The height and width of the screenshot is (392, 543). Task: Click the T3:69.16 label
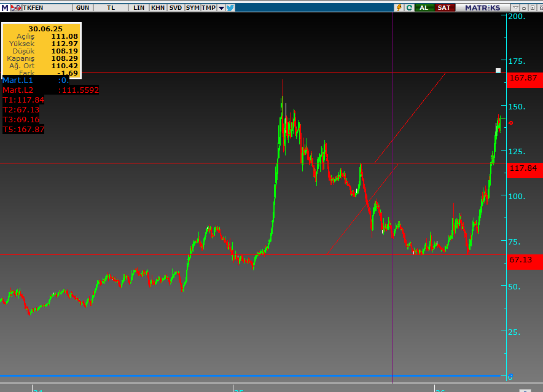coord(21,120)
